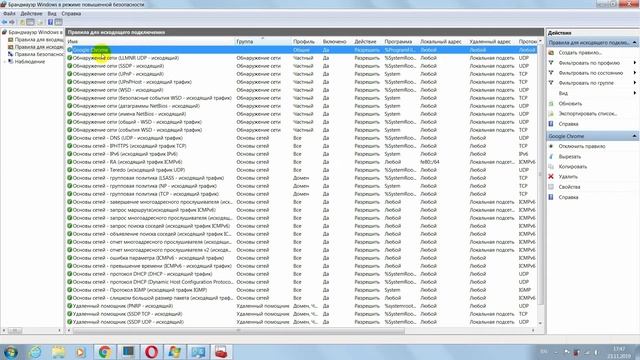The width and height of the screenshot is (640, 360).
Task: Click Отключить правило action
Action: pyautogui.click(x=582, y=146)
